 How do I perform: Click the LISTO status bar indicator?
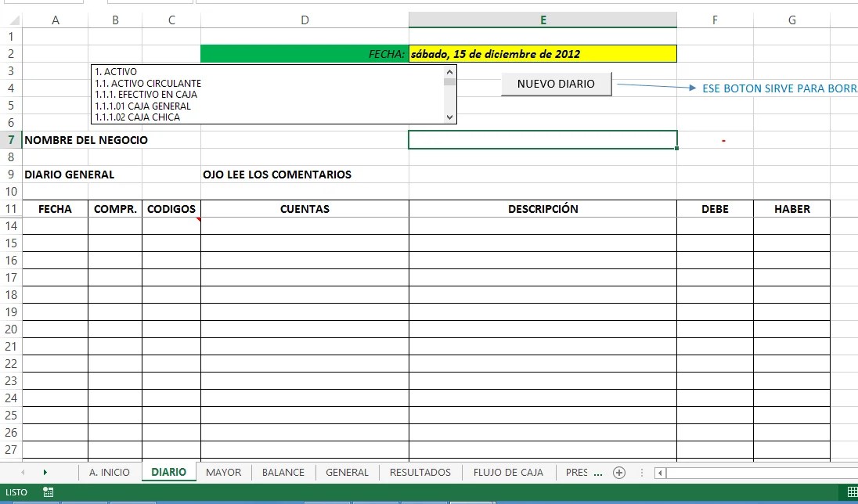[x=16, y=492]
